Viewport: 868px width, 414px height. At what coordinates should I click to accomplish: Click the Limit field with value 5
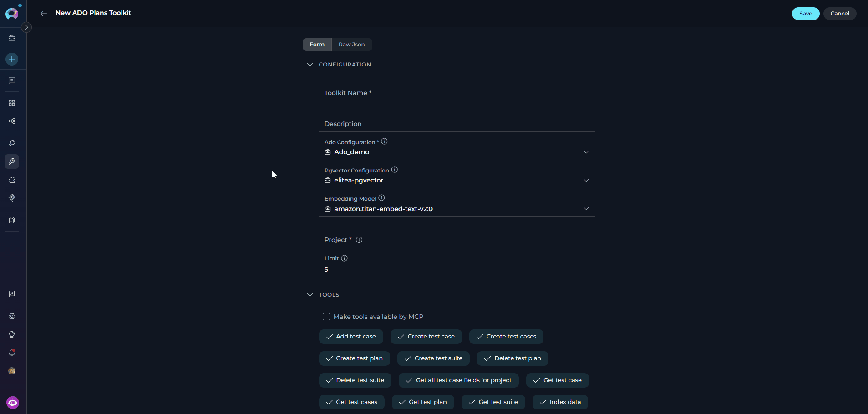coord(457,269)
